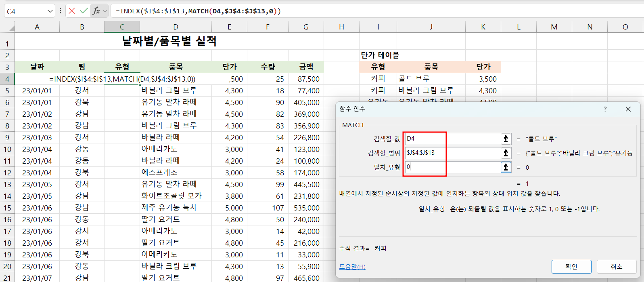This screenshot has width=644, height=282.
Task: Collapse dialog for 일치_유형 range selector
Action: tap(506, 167)
